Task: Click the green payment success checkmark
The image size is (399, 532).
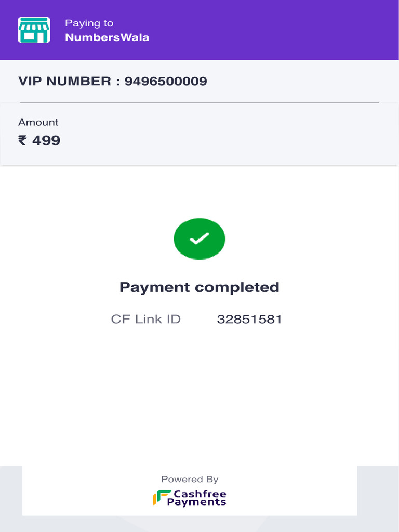Action: tap(199, 238)
